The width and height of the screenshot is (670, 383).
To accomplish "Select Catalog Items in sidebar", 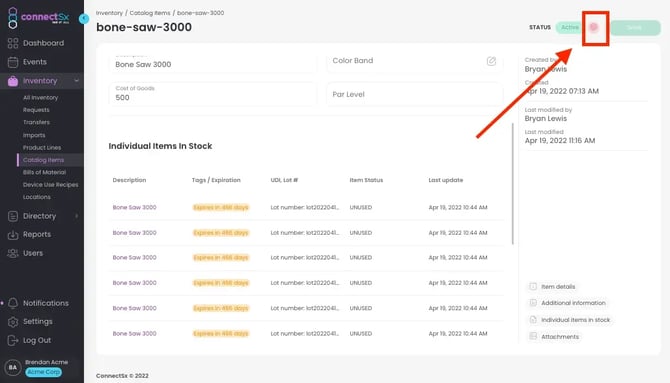I will tap(43, 160).
